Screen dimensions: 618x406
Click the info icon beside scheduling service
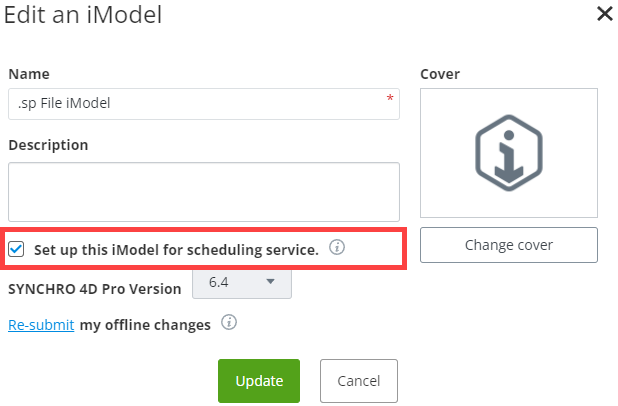point(337,248)
